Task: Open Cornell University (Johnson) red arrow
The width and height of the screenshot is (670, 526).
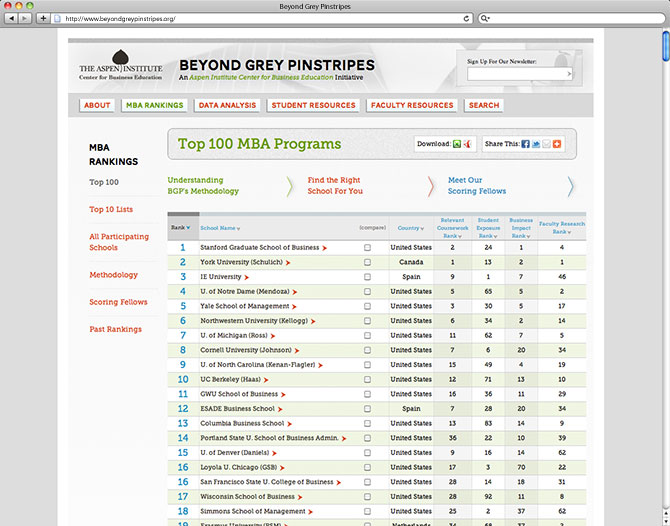Action: tap(297, 351)
